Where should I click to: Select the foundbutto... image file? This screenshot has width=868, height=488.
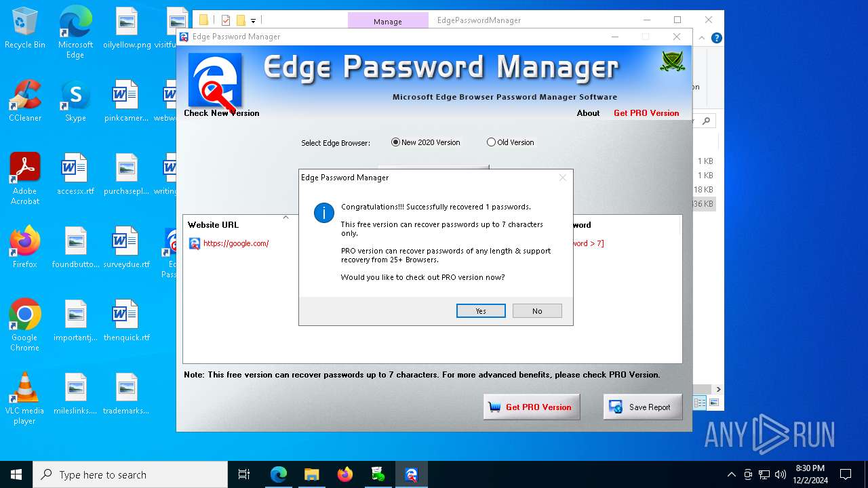[x=75, y=247]
